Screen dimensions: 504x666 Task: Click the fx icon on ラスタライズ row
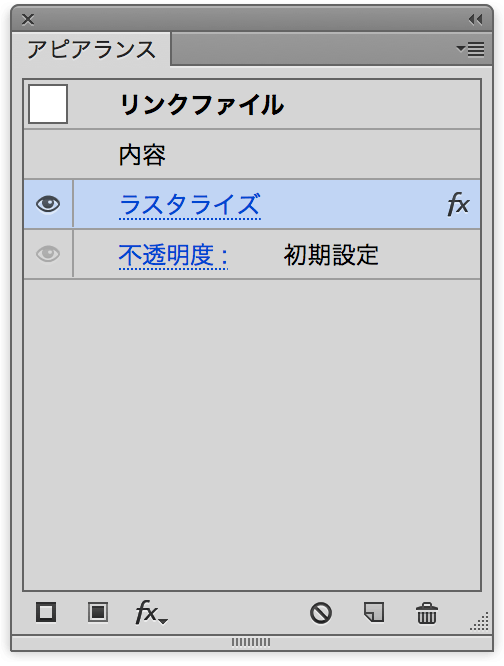tap(459, 204)
